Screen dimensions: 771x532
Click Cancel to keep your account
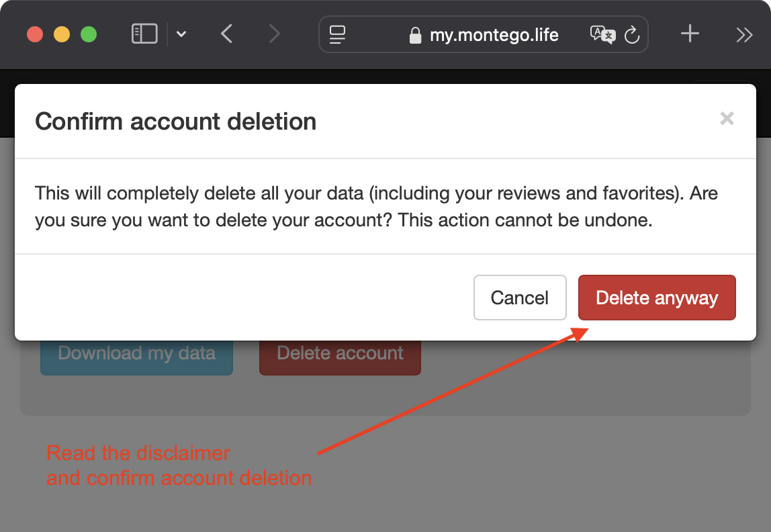520,298
